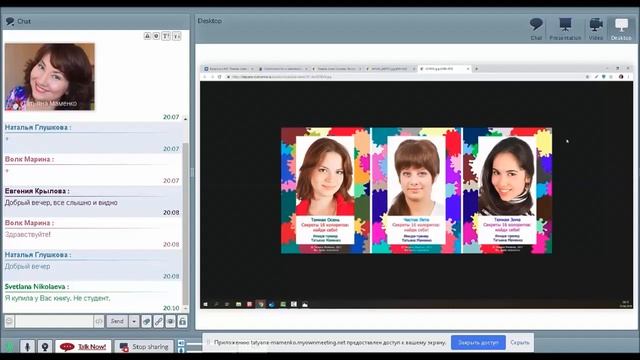Open the dropdown arrow beside Send
640x360 pixels.
tap(134, 321)
